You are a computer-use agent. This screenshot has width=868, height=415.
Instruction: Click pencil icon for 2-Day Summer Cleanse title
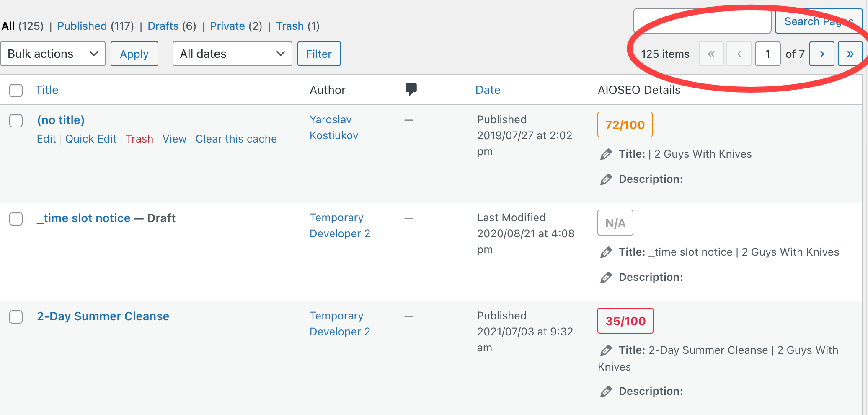pos(606,350)
